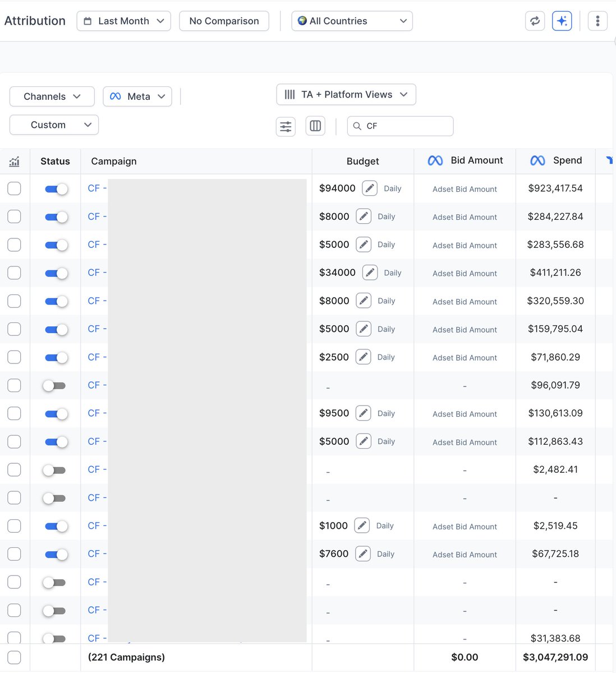Sort by the Budget column header

(x=362, y=161)
